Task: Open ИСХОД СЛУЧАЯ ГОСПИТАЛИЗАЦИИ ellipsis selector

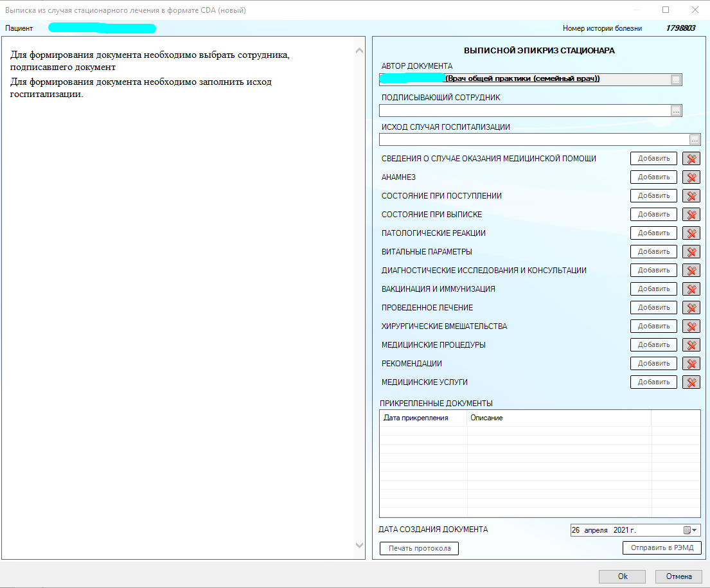Action: pyautogui.click(x=694, y=139)
